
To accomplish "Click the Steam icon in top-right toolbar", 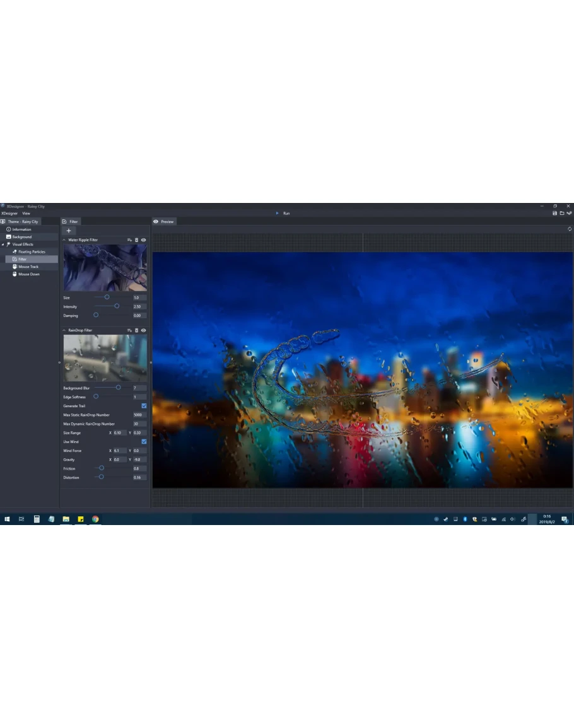I will point(569,213).
